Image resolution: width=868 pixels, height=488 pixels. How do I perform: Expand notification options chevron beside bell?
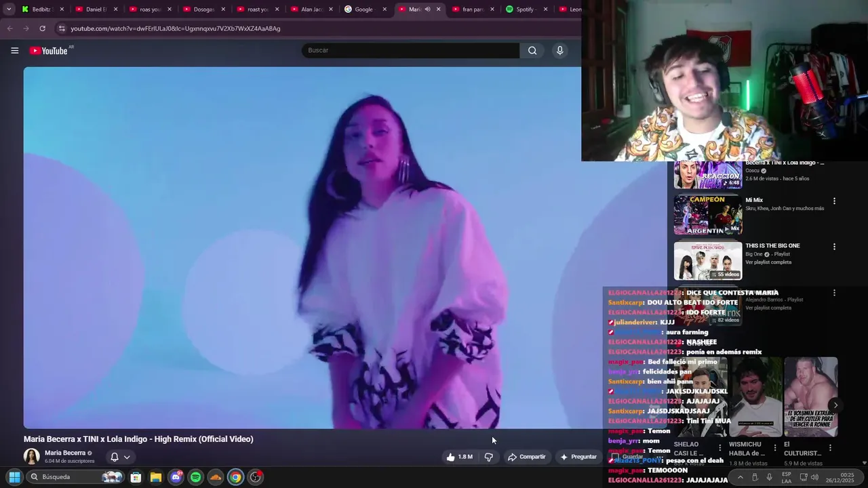127,457
